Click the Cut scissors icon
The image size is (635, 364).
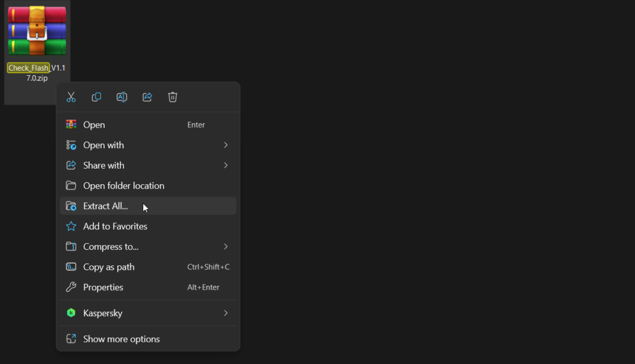pos(71,97)
